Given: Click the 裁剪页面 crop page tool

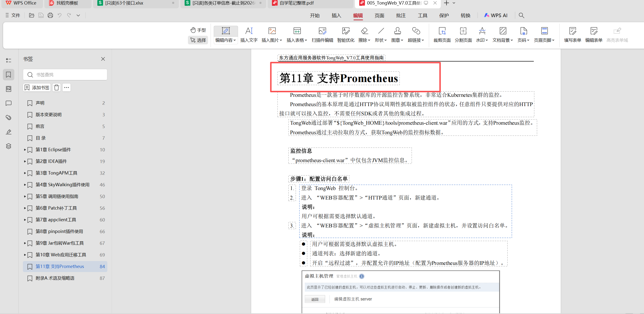Looking at the screenshot, I should click(x=442, y=35).
